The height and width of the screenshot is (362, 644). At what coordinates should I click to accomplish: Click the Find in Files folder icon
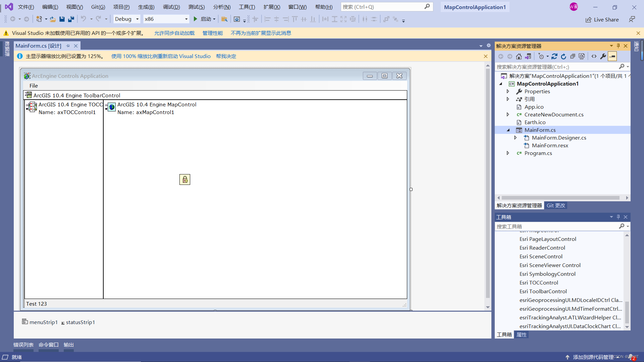[x=224, y=19]
